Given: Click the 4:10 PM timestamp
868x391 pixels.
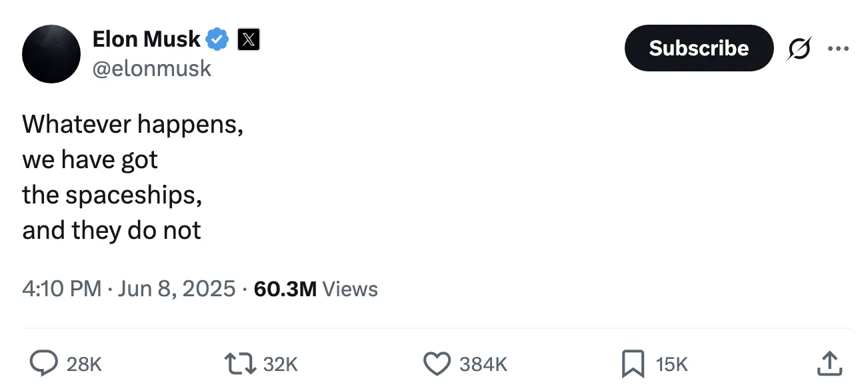Looking at the screenshot, I should 61,289.
